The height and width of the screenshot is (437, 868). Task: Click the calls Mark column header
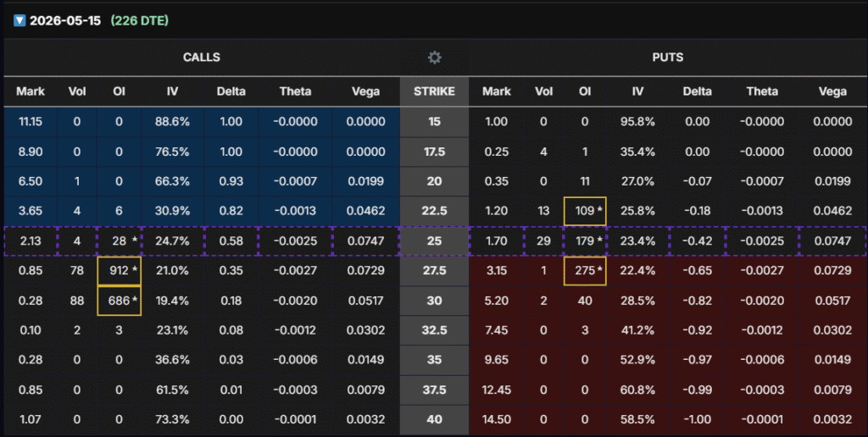tap(29, 91)
